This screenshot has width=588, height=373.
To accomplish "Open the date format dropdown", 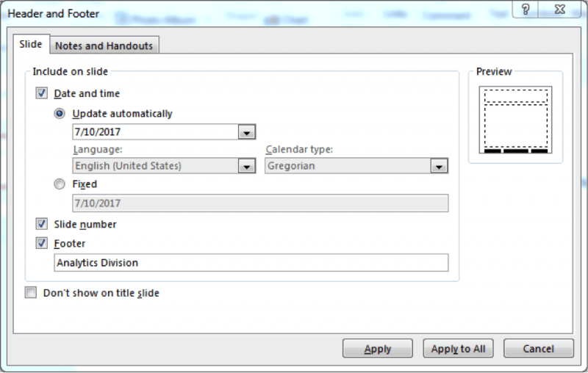I will [247, 133].
